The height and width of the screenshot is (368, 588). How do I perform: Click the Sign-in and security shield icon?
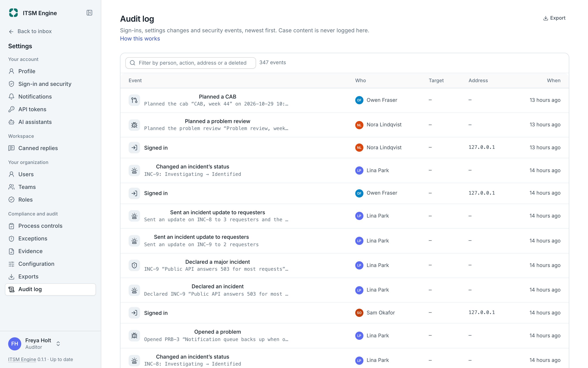coord(11,84)
